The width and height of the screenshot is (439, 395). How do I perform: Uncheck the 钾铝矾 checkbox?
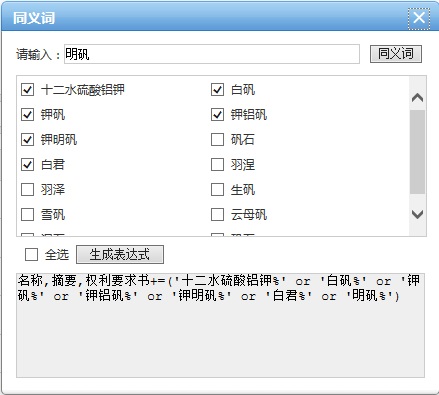[217, 115]
